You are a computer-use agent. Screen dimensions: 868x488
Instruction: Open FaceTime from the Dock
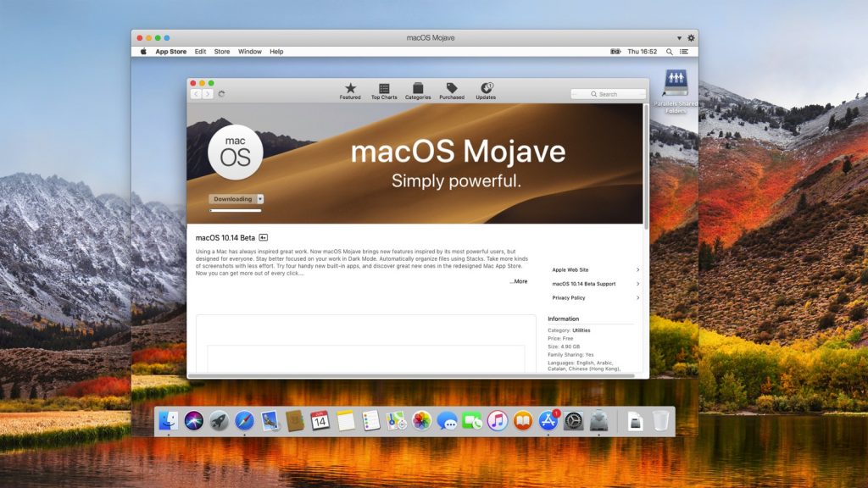tap(472, 421)
